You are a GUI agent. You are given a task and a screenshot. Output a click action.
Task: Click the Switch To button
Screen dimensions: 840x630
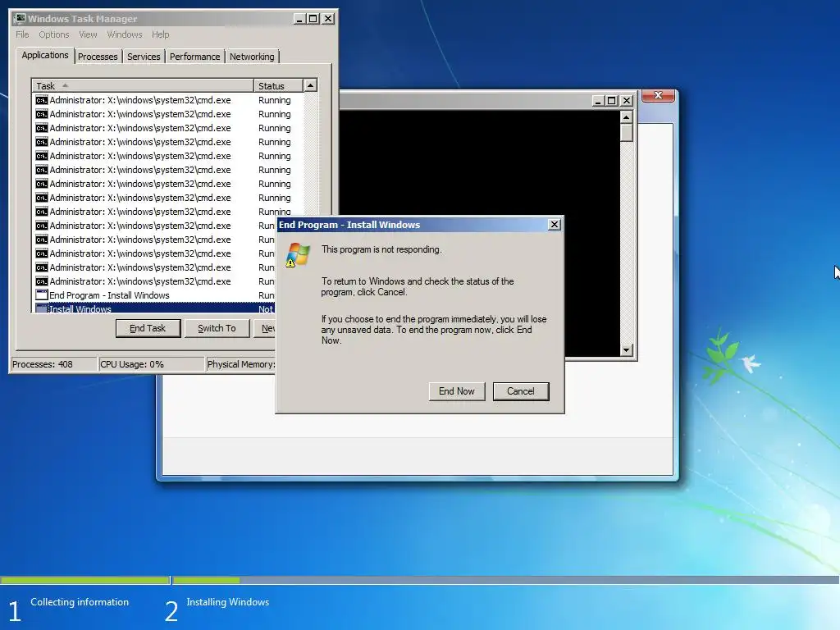pyautogui.click(x=217, y=328)
